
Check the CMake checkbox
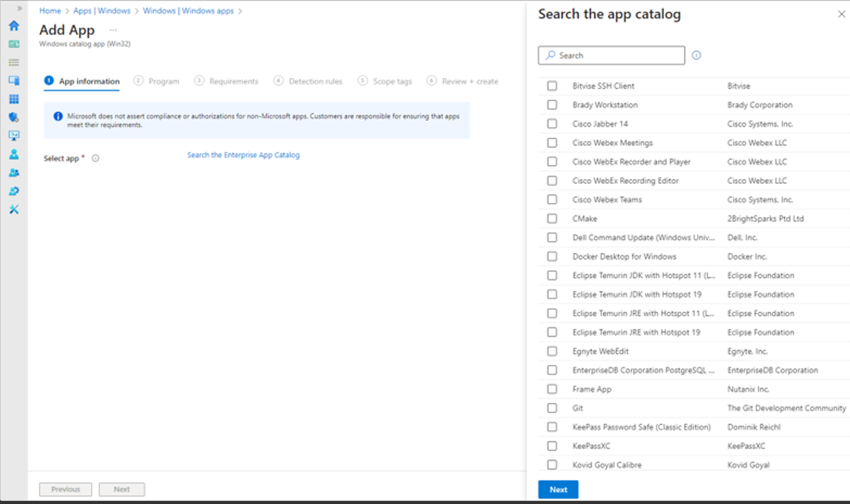552,218
